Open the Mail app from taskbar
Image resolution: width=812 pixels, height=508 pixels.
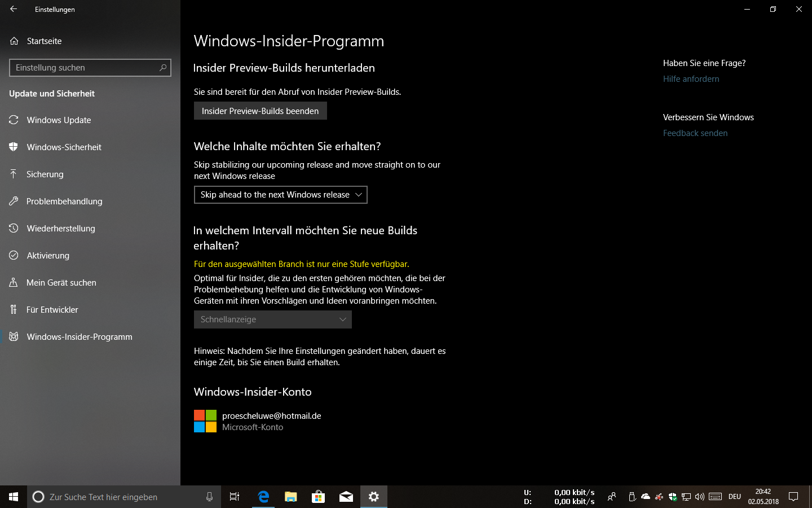tap(346, 497)
